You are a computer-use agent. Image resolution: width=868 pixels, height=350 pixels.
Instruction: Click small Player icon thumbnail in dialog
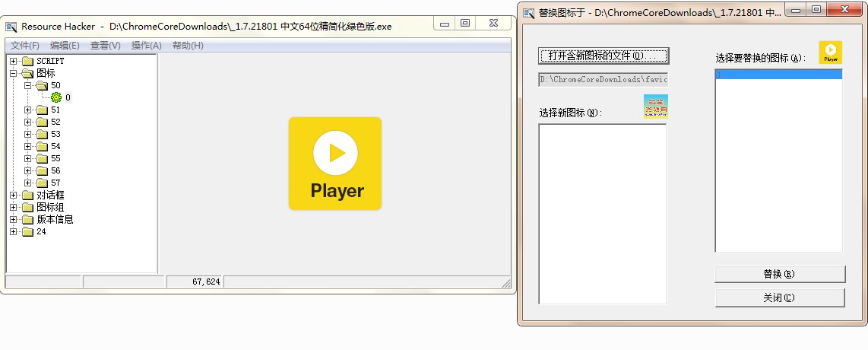(830, 52)
